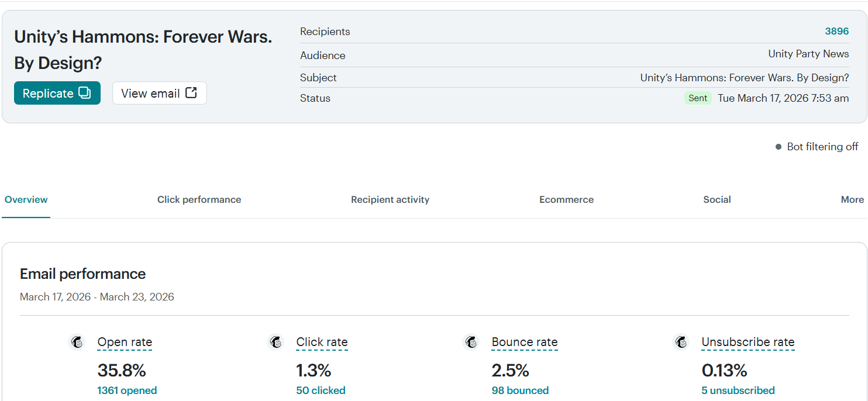868x401 pixels.
Task: Click the Replicate button
Action: [x=57, y=93]
